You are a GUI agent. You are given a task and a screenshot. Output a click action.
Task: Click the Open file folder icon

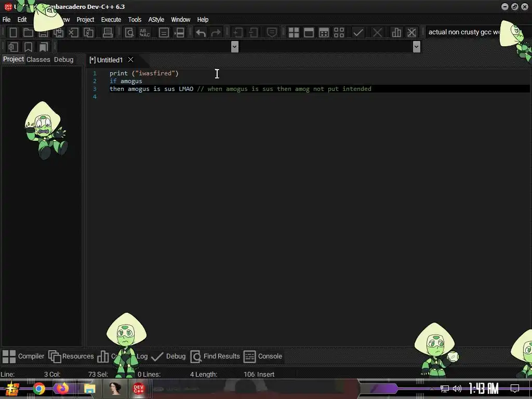click(28, 33)
